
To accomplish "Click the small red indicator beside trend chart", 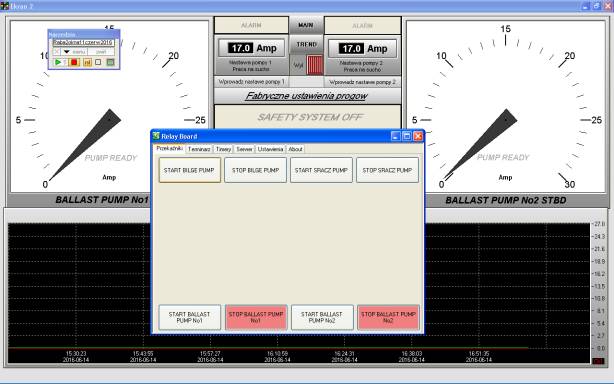I will [x=598, y=361].
